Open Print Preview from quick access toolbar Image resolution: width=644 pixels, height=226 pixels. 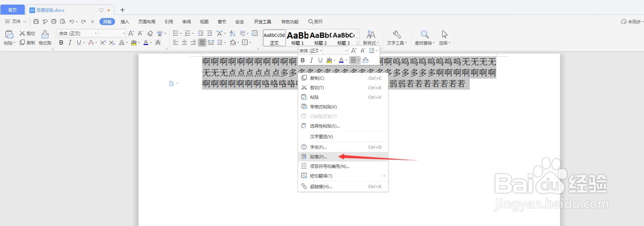point(63,21)
